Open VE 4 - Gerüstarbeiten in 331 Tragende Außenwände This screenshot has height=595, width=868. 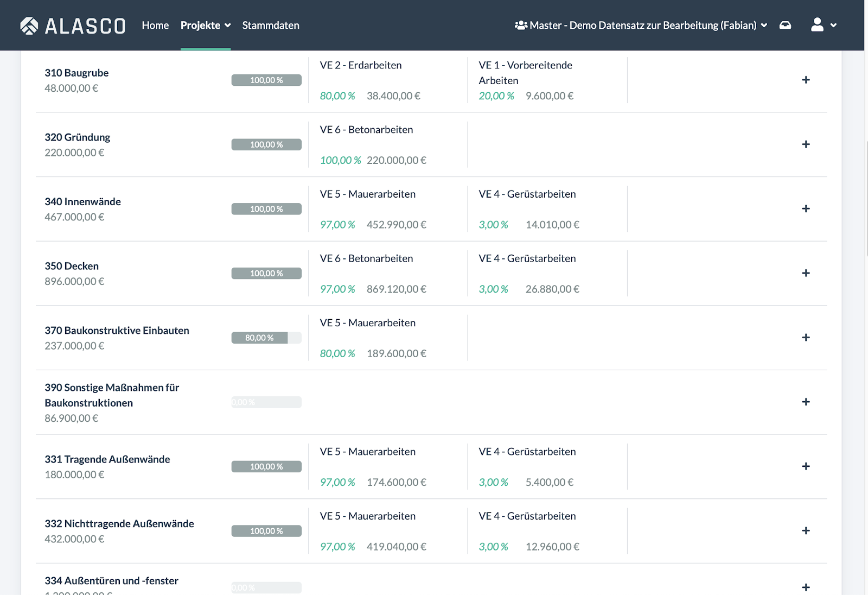[x=527, y=452]
